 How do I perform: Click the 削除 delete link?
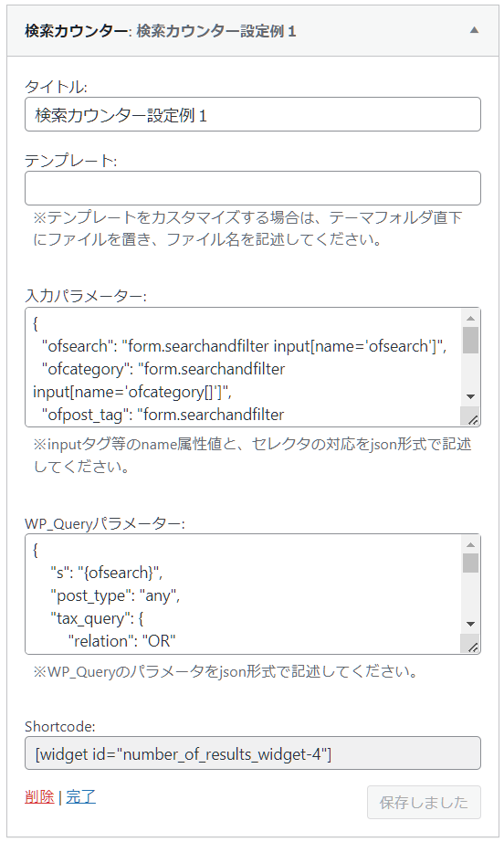tap(39, 797)
